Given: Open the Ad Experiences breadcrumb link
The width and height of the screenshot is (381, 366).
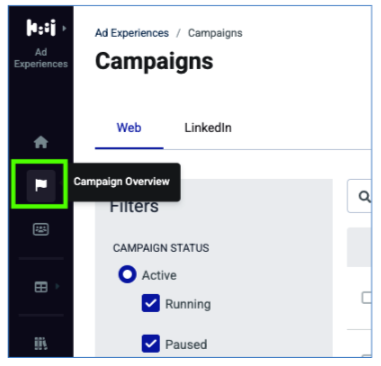Looking at the screenshot, I should pyautogui.click(x=132, y=33).
